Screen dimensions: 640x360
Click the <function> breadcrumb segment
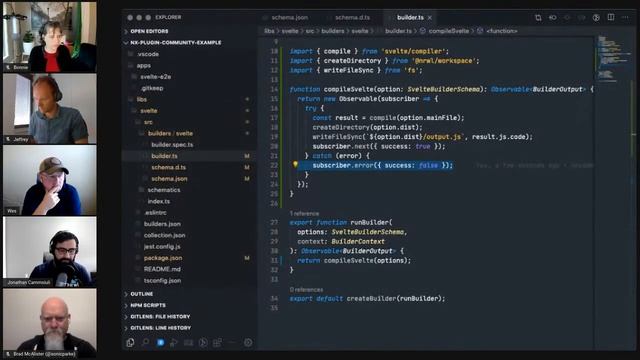502,31
